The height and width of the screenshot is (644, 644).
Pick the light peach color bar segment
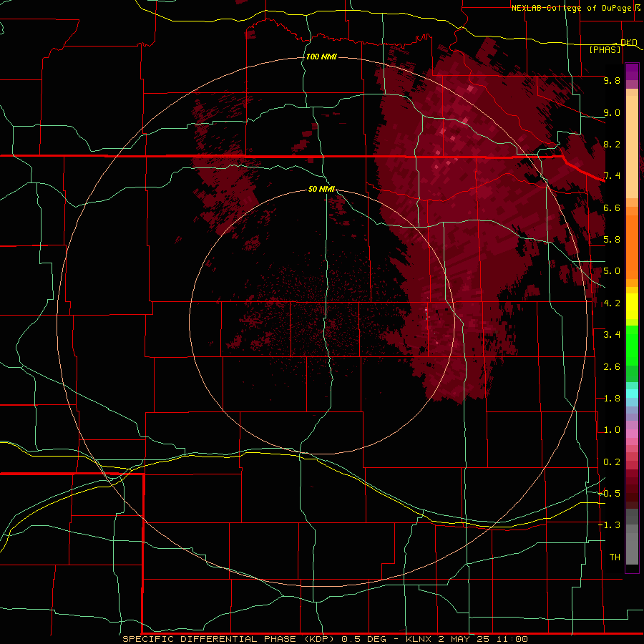(x=632, y=148)
